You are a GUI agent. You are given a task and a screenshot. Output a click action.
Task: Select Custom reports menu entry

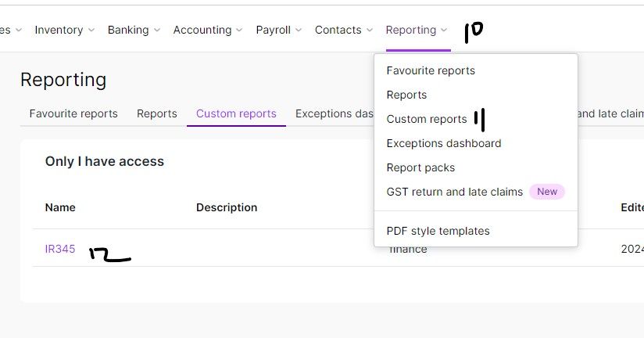tap(427, 119)
